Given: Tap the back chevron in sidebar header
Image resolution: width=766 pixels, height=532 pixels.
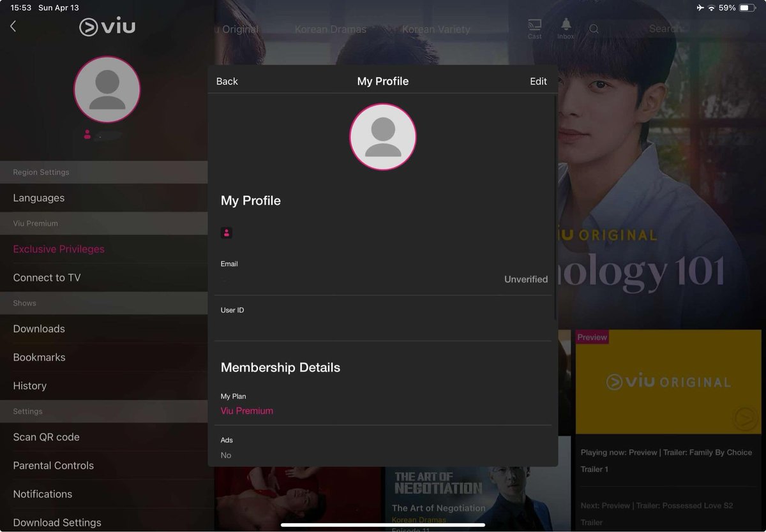Looking at the screenshot, I should pos(13,26).
